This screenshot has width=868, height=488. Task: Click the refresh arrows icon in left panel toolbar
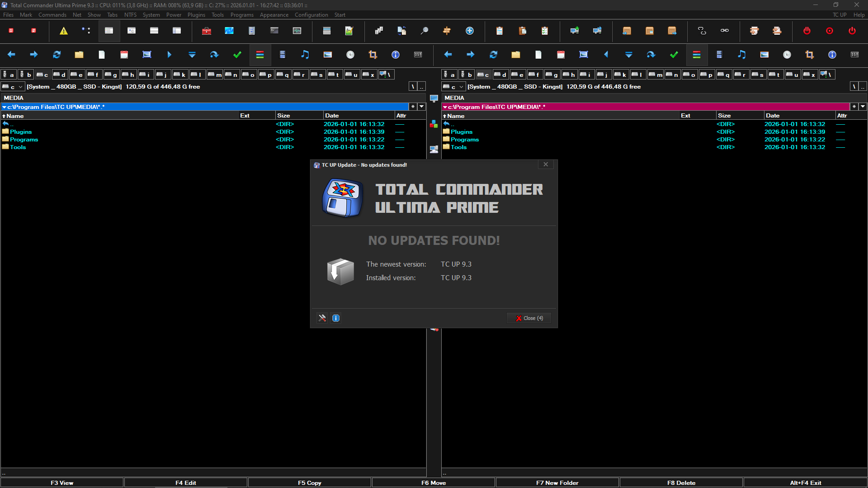pos(57,55)
